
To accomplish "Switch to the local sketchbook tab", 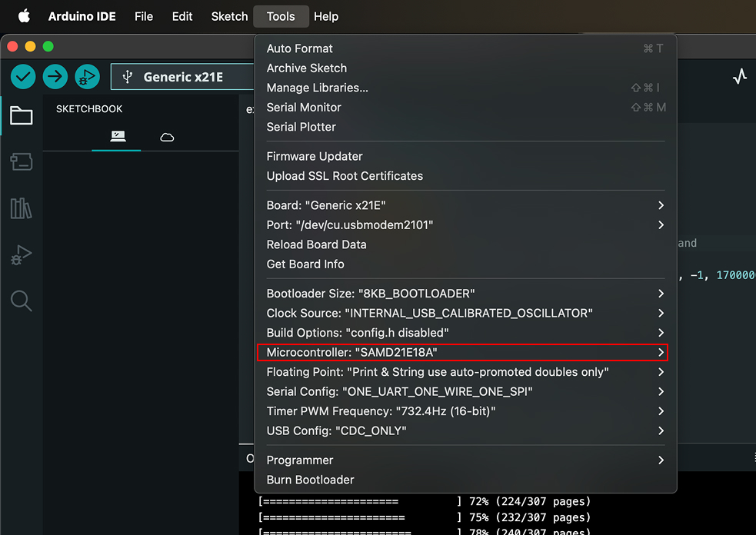I will click(x=118, y=137).
